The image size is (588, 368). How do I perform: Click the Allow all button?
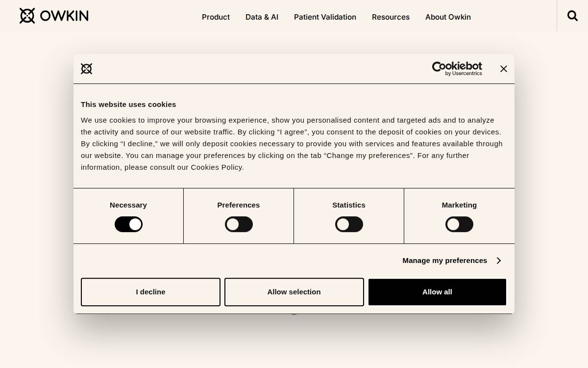coord(437,292)
